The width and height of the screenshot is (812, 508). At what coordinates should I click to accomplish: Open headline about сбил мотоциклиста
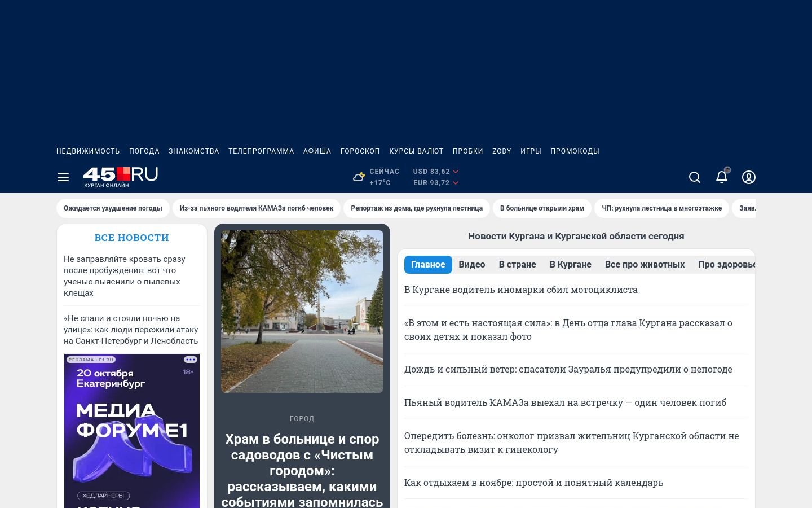(521, 290)
